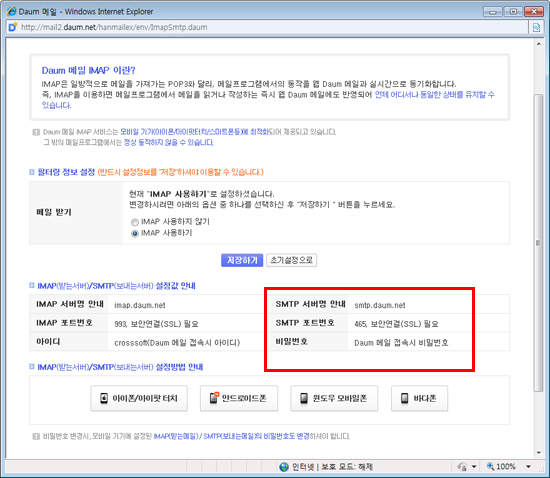Open the zoom level dropdown arrow
The image size is (550, 478).
click(x=528, y=466)
